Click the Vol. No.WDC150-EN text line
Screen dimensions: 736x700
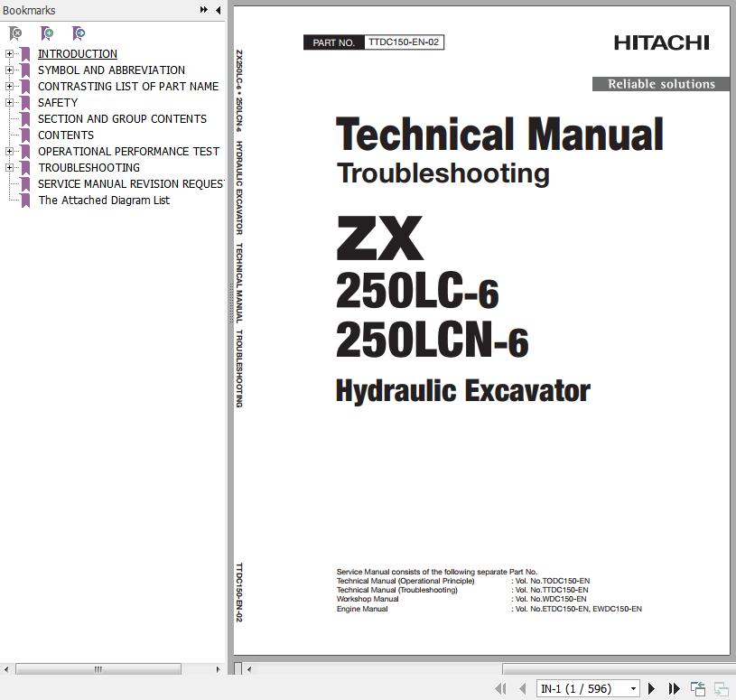[x=549, y=599]
